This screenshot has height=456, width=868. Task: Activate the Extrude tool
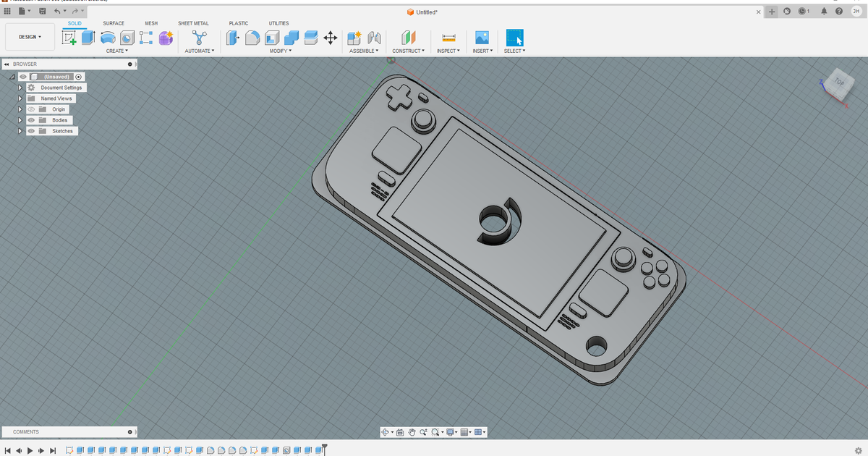[88, 37]
